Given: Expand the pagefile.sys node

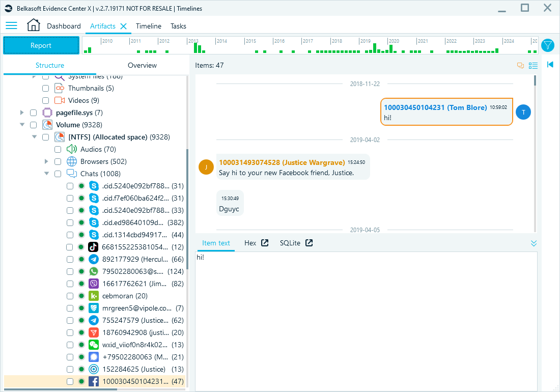Looking at the screenshot, I should click(22, 113).
